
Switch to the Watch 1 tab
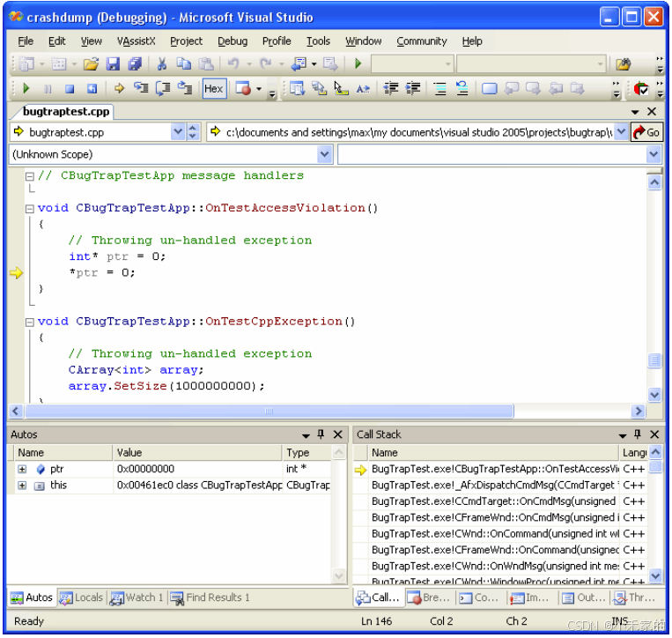click(137, 597)
